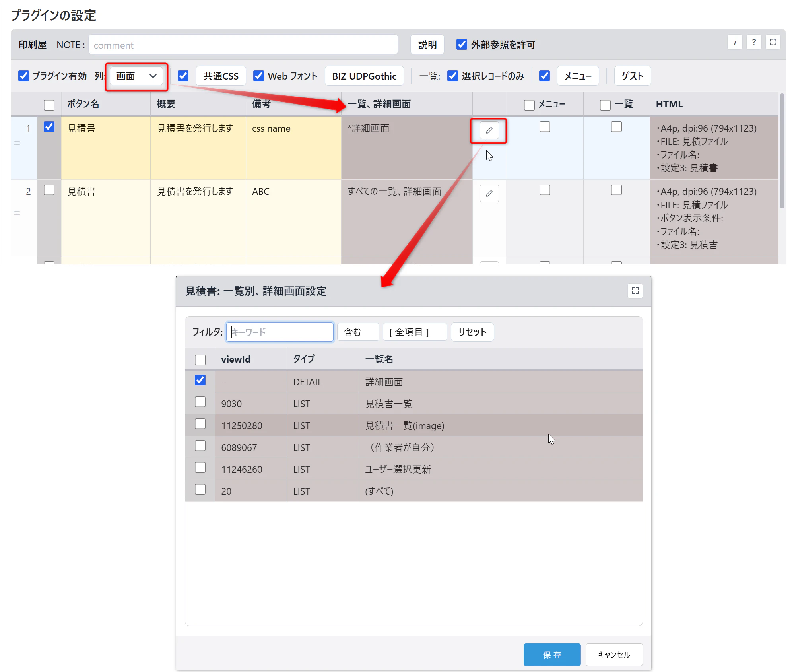
Task: Toggle 外部参照を許可 checkbox
Action: click(x=462, y=44)
